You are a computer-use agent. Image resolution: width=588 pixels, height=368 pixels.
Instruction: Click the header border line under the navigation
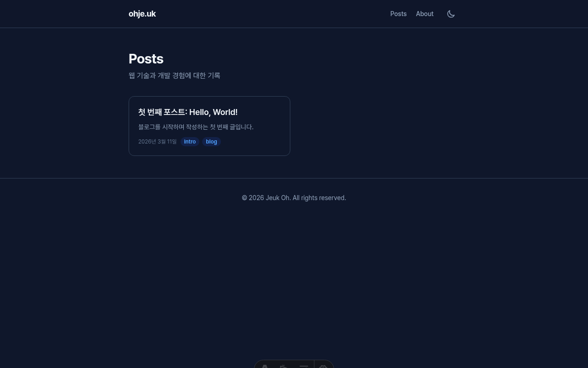click(x=294, y=28)
